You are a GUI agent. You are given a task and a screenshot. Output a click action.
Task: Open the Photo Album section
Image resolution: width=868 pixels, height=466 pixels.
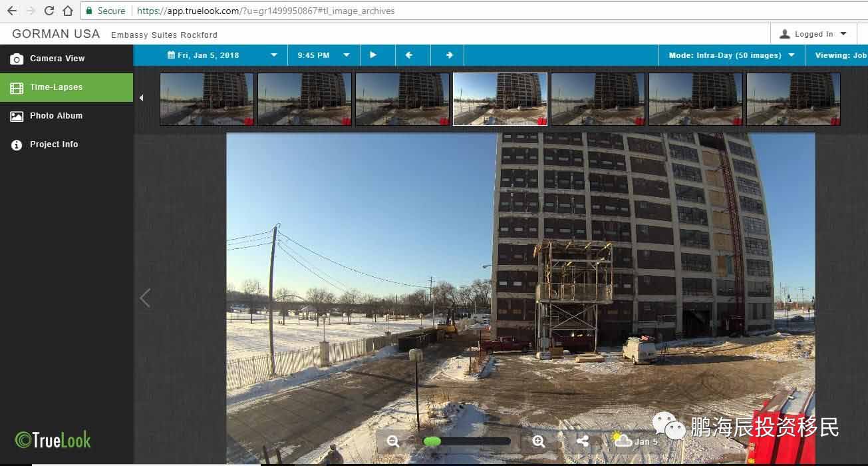pyautogui.click(x=67, y=116)
